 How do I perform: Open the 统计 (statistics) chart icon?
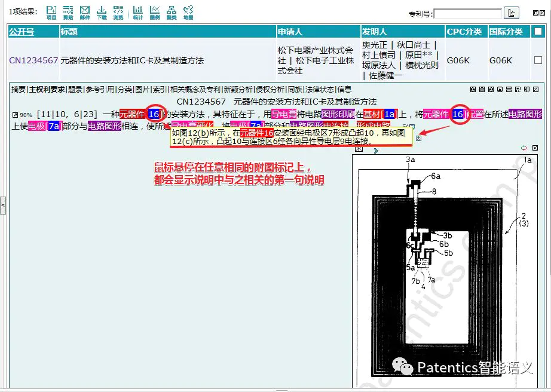tap(138, 12)
